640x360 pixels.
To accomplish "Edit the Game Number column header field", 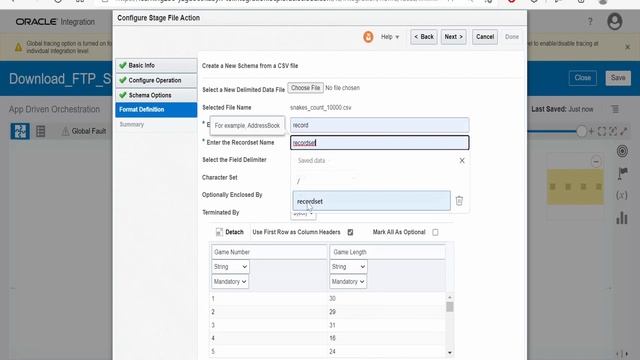I will [269, 252].
